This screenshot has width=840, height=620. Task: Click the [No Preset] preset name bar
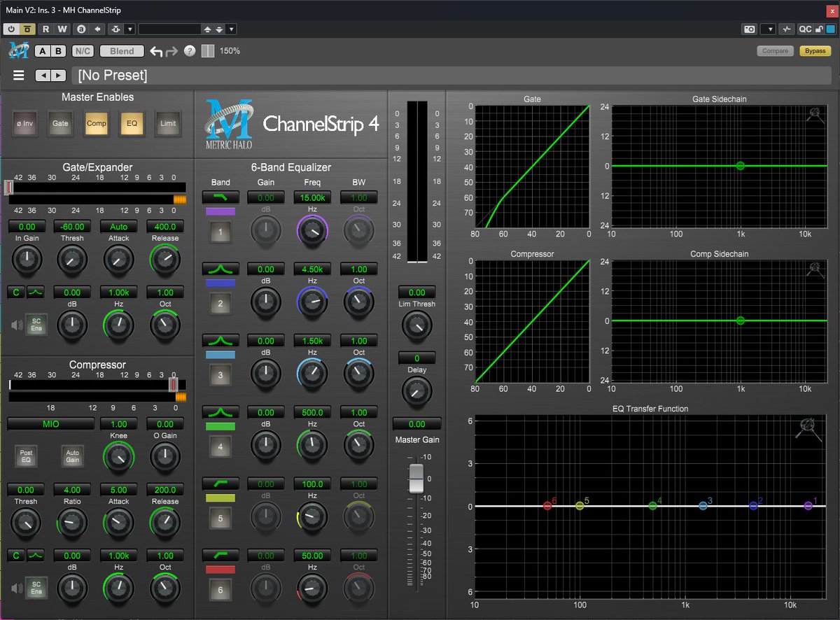coord(450,76)
